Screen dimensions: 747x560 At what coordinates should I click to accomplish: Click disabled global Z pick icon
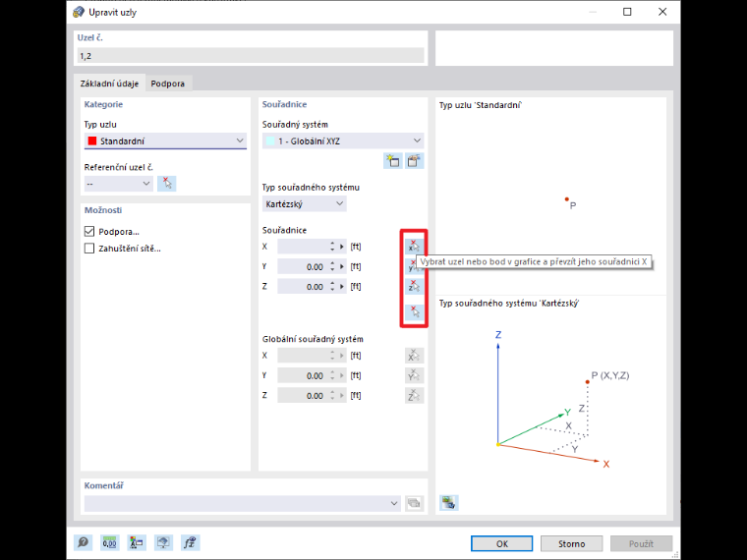click(414, 395)
